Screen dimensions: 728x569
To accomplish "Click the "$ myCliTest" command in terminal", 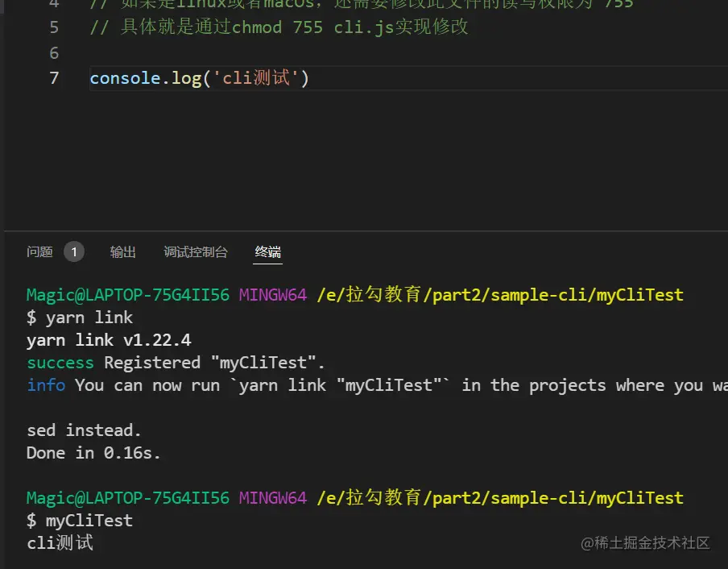I will pyautogui.click(x=80, y=521).
